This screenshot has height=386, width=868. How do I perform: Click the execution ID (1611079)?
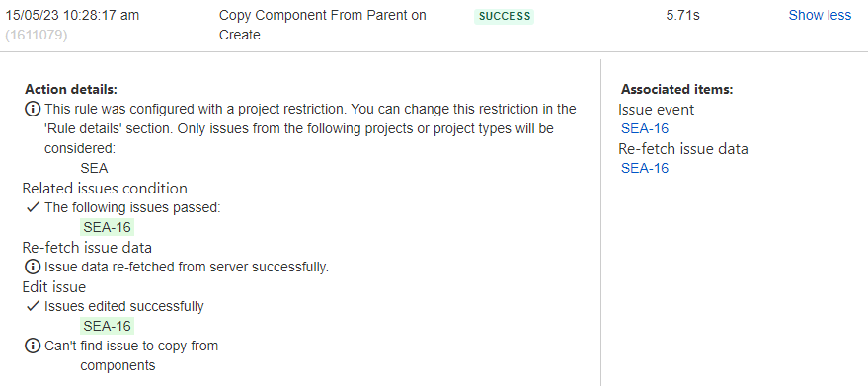[x=36, y=35]
